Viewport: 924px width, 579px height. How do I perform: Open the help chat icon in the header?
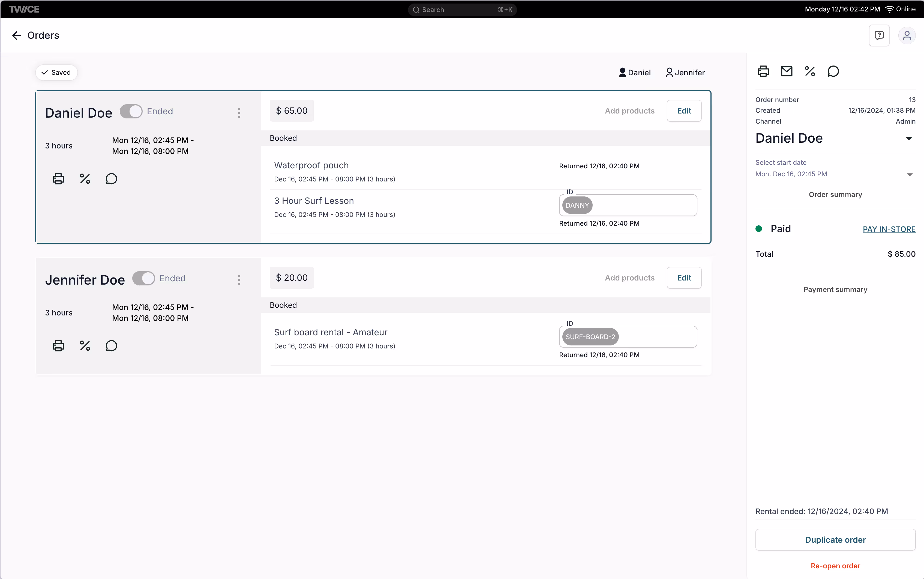[879, 36]
